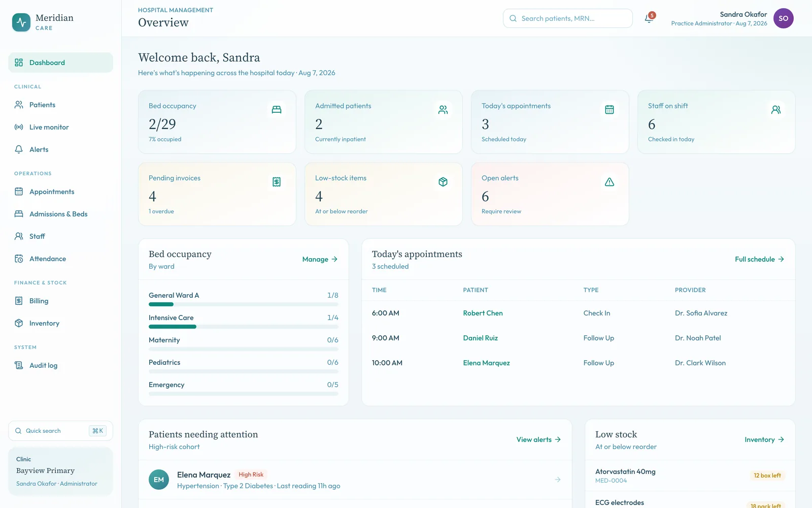Go to Inventory in the sidebar

pyautogui.click(x=60, y=323)
